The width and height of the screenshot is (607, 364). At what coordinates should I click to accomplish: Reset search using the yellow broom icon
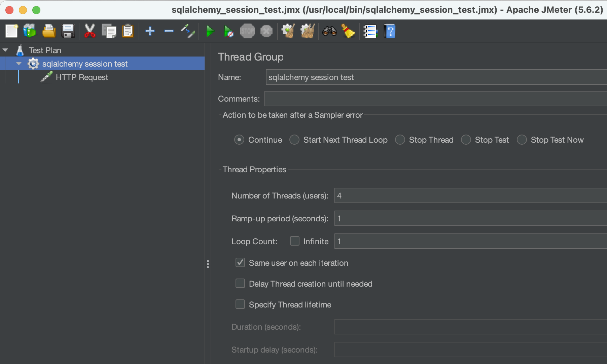tap(348, 31)
